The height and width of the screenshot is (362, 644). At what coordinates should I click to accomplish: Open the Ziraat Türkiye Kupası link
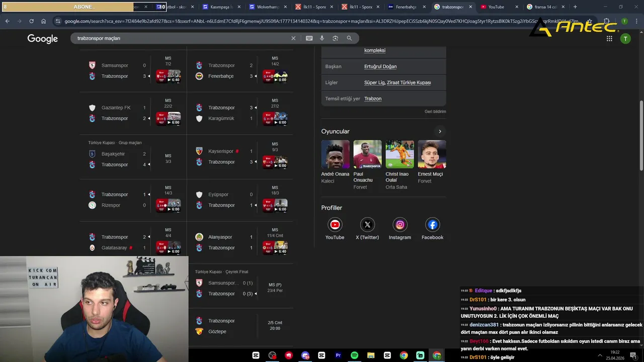[x=409, y=82]
